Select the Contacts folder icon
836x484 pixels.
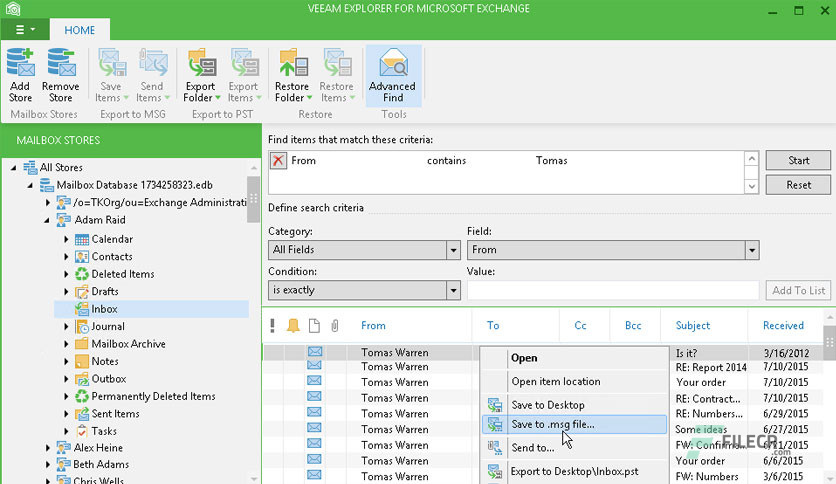(82, 257)
